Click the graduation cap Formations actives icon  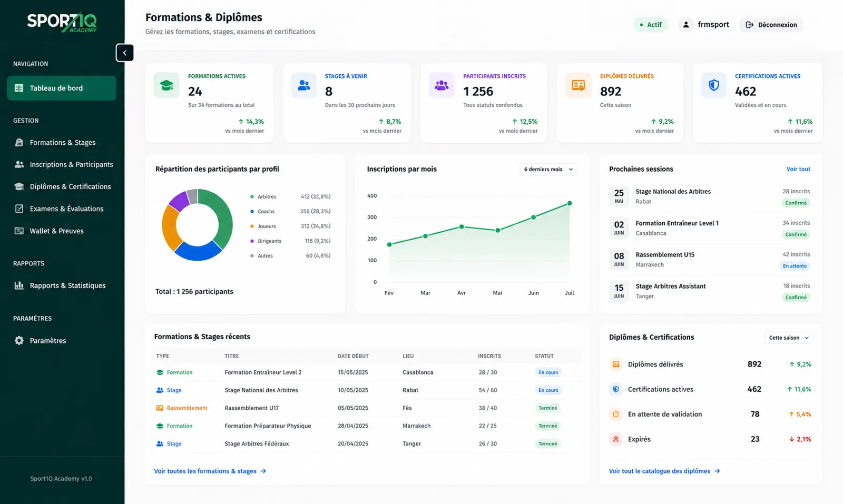166,85
